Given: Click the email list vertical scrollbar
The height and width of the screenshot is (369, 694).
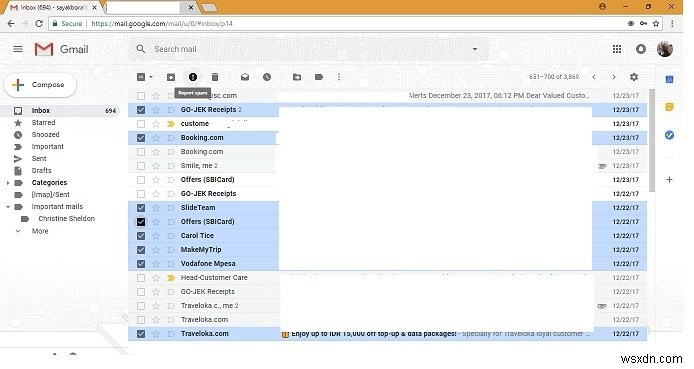Looking at the screenshot, I should (652, 140).
